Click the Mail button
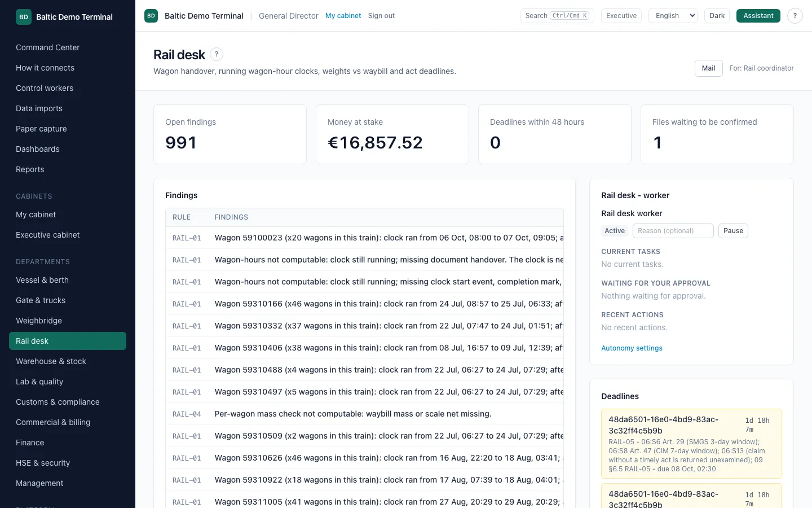The image size is (812, 508). 708,68
